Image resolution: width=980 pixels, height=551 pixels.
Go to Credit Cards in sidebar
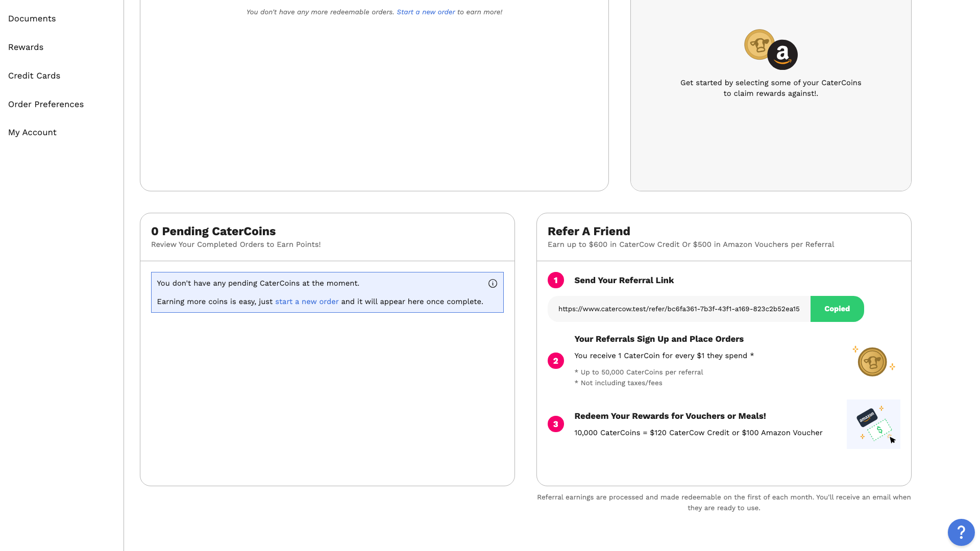coord(34,76)
